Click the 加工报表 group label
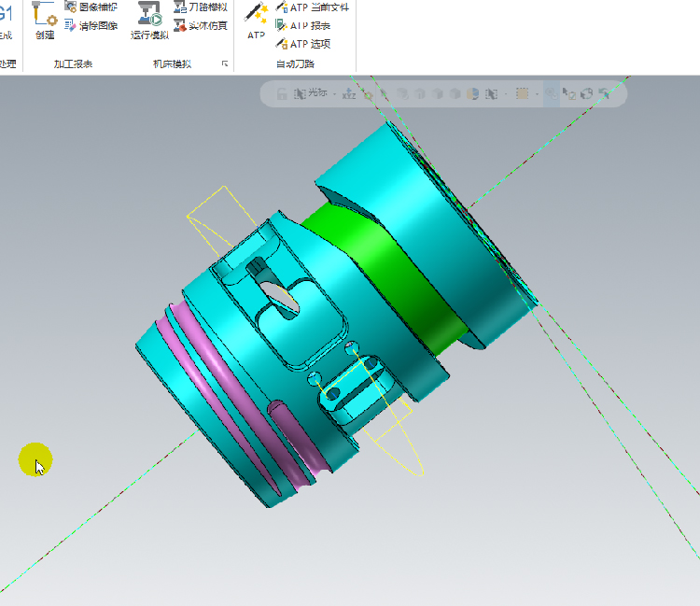Viewport: 700px width, 606px height. 73,63
